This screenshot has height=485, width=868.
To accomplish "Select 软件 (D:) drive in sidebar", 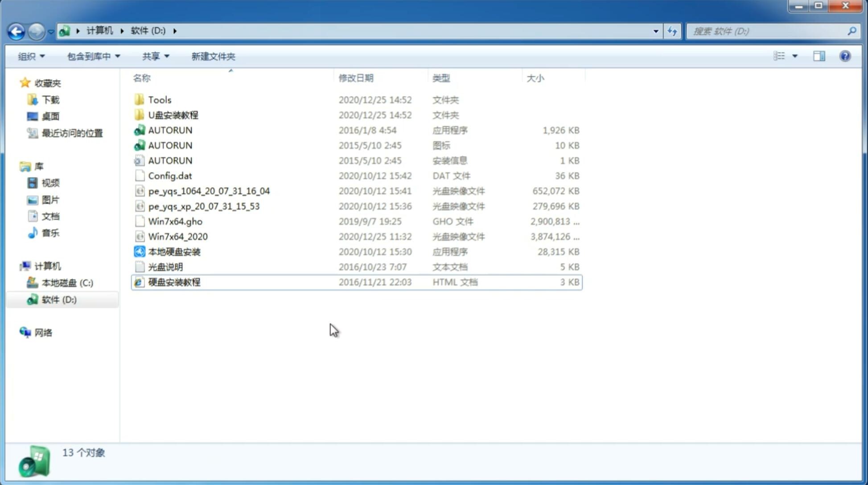I will pos(58,299).
